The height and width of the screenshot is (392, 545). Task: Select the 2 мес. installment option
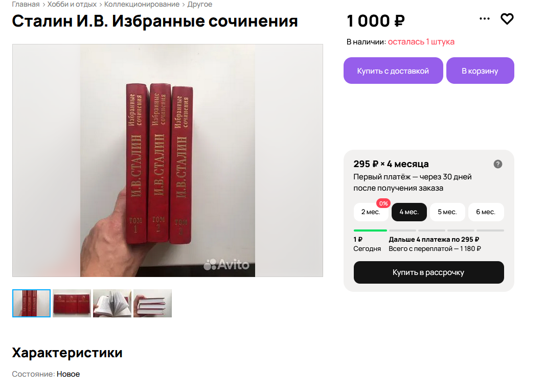pos(371,212)
